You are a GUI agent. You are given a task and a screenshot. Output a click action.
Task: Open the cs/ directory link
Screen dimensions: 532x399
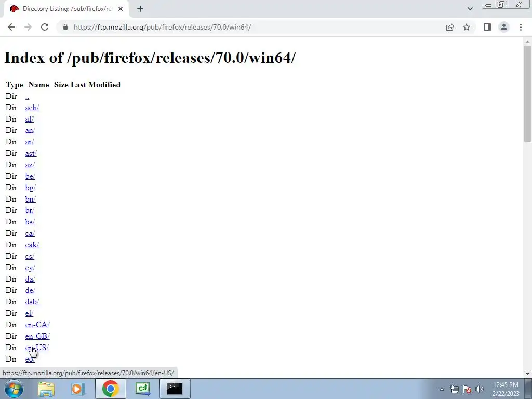30,256
